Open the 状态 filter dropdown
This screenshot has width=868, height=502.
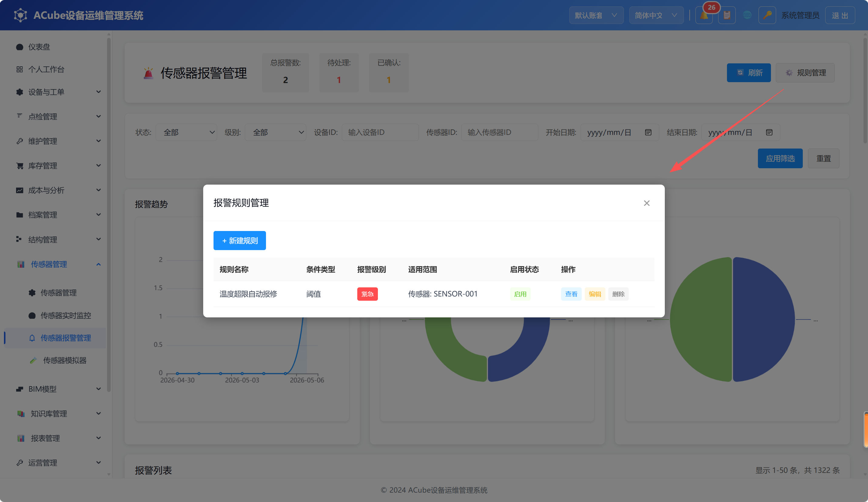pyautogui.click(x=186, y=132)
